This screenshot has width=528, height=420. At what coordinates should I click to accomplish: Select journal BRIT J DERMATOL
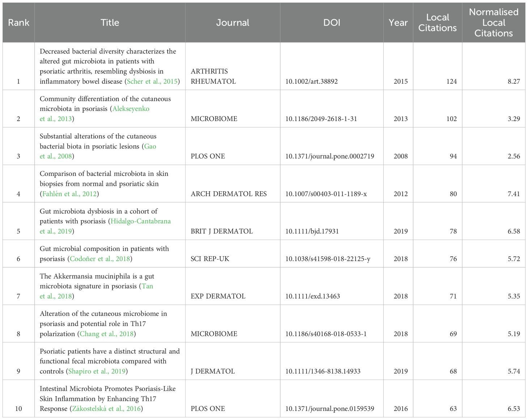click(222, 231)
